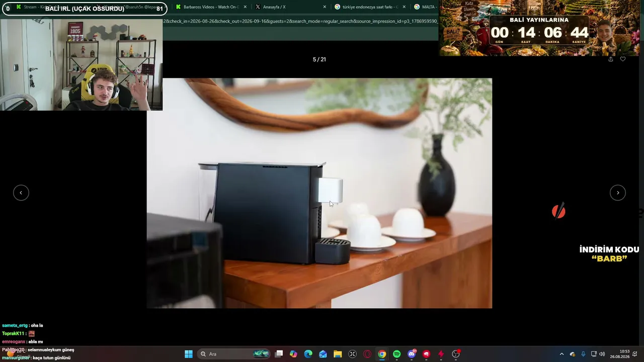Screen dimensions: 644x362
Task: Go to the previous photo in the gallery
Action: 21,193
